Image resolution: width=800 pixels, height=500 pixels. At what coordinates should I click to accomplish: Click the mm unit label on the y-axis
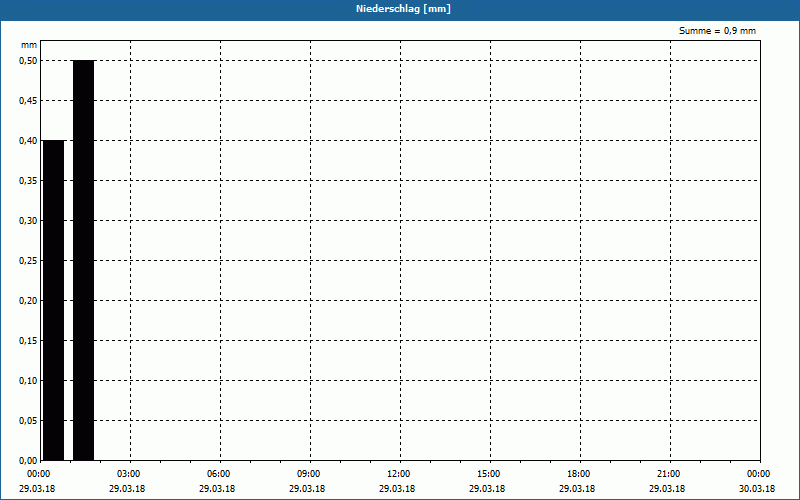(29, 45)
